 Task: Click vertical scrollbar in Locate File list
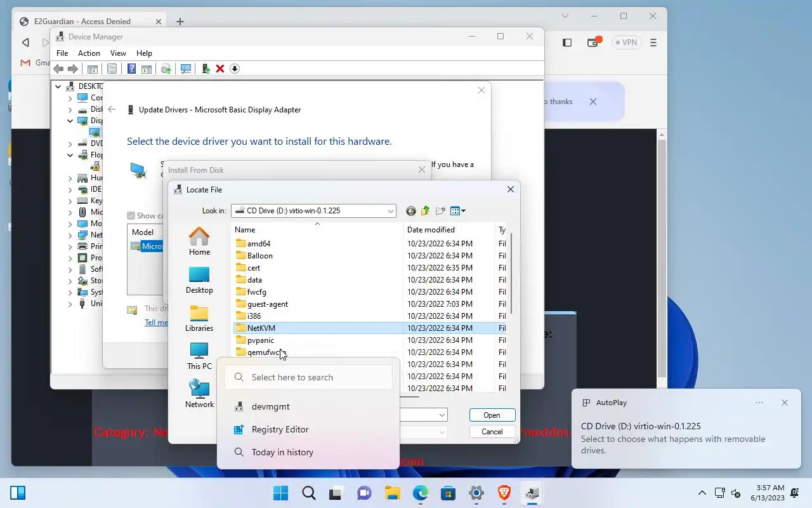[x=511, y=273]
